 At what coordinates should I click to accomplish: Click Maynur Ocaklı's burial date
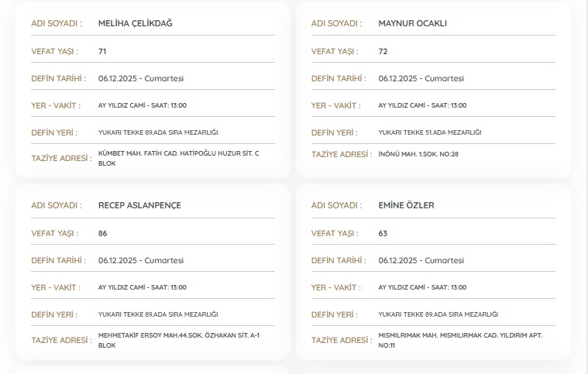[421, 78]
